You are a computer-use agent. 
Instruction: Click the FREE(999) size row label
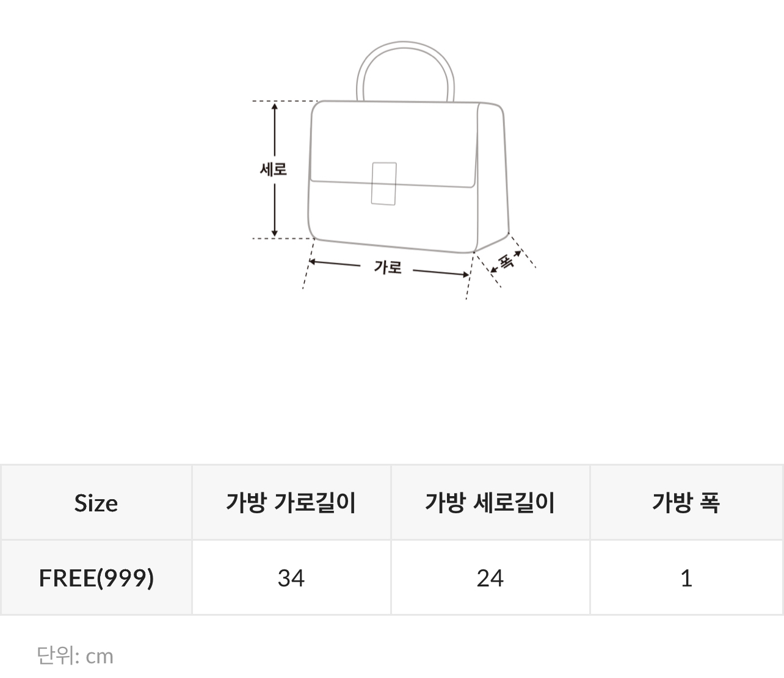pyautogui.click(x=96, y=577)
